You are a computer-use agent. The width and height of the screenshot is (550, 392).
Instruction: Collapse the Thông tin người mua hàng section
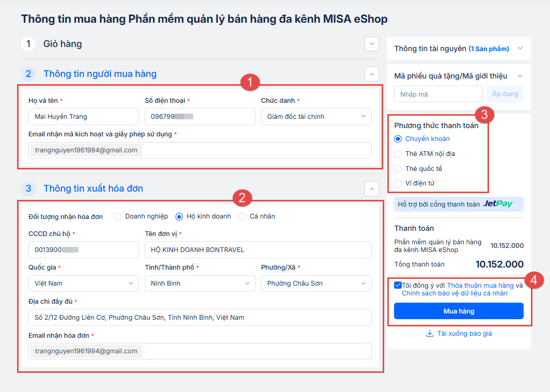click(371, 74)
